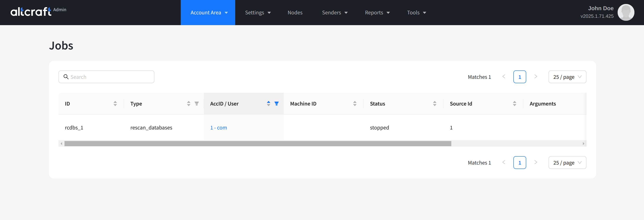Sort jobs by the ID column
This screenshot has width=644, height=220.
[115, 103]
